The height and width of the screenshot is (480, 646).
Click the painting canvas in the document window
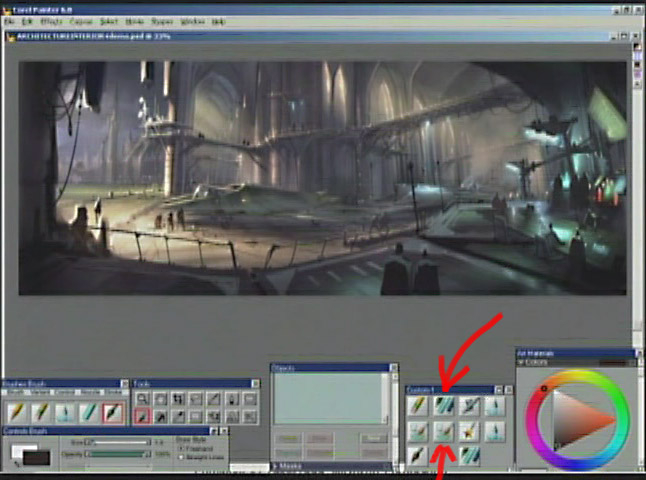tap(322, 178)
